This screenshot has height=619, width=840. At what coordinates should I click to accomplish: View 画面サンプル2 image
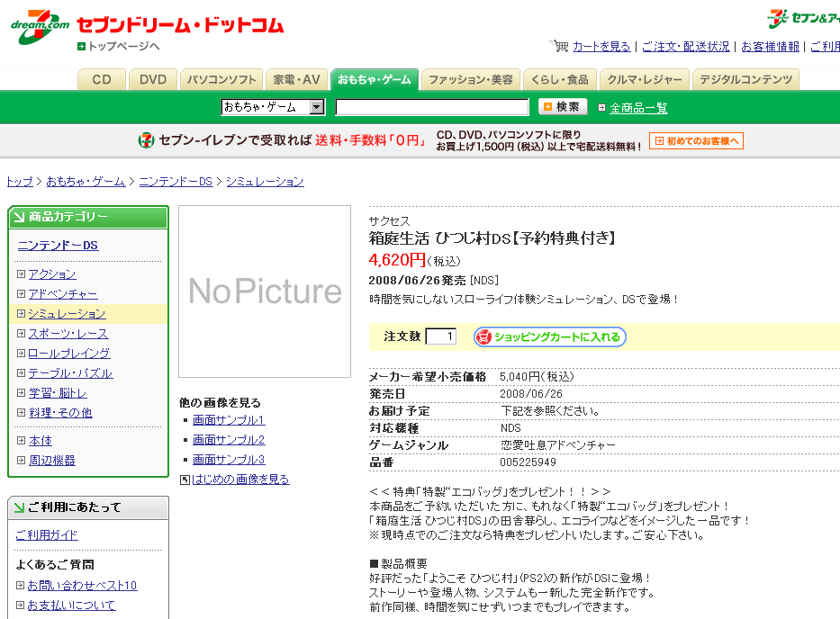click(229, 440)
